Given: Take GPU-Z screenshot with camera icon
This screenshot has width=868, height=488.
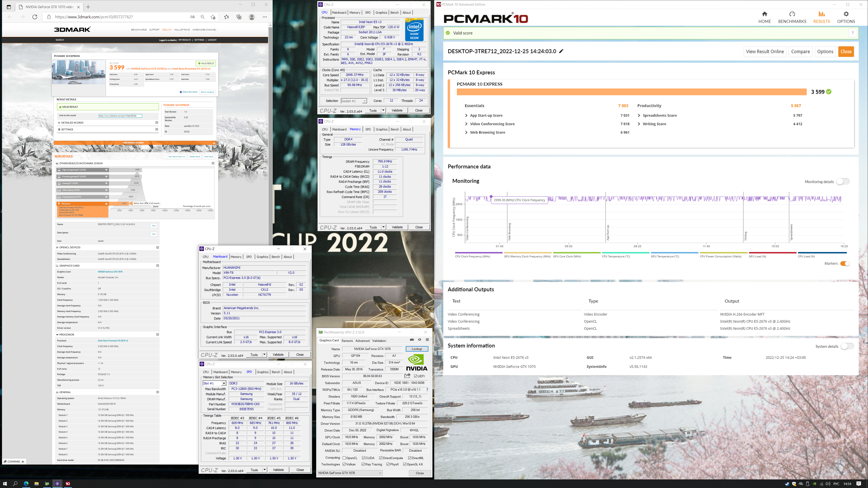Looking at the screenshot, I should click(411, 340).
